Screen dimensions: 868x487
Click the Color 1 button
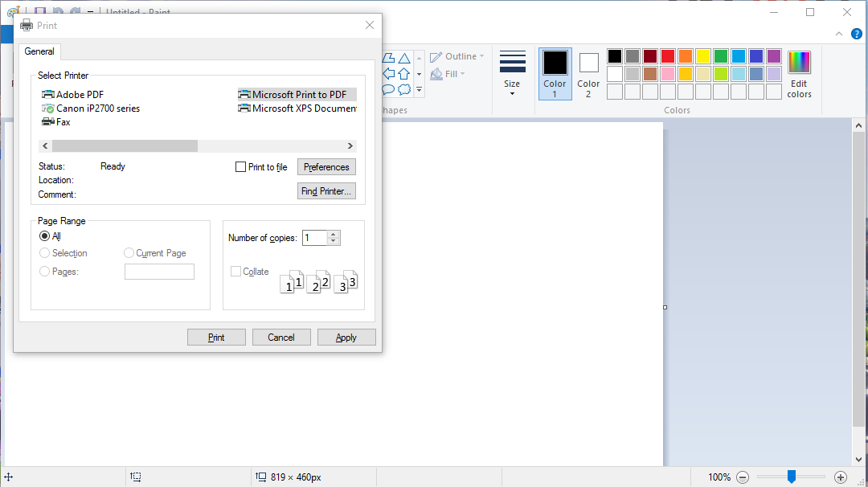[555, 74]
